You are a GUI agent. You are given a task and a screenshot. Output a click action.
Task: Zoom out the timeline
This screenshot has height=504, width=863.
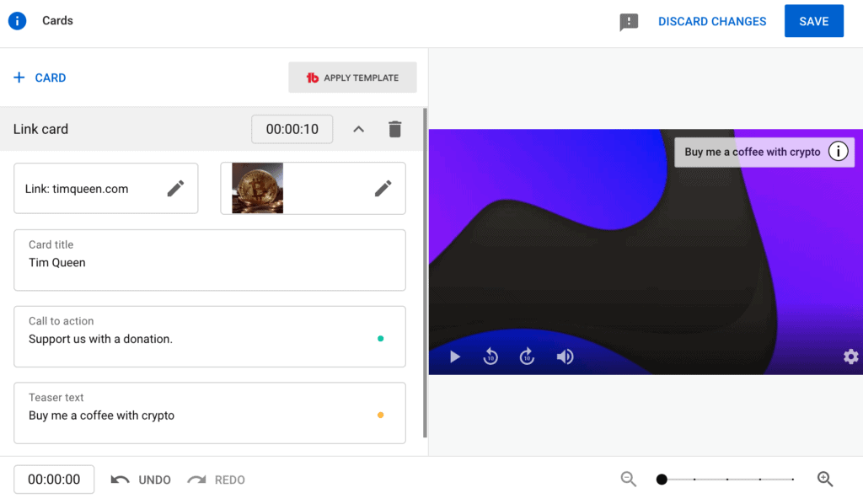coord(629,480)
